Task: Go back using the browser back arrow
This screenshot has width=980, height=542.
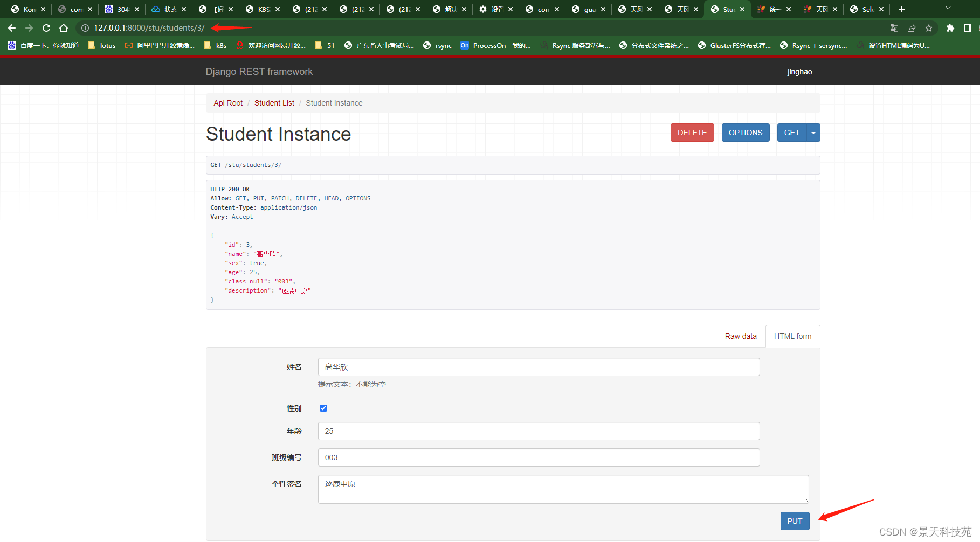Action: (12, 28)
